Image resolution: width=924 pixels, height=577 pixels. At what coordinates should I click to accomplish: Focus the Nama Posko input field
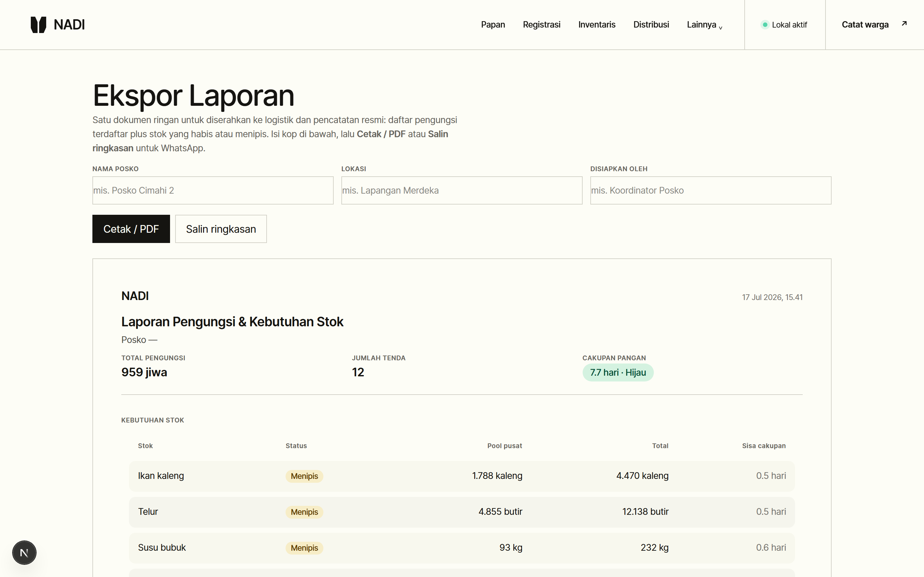coord(213,190)
